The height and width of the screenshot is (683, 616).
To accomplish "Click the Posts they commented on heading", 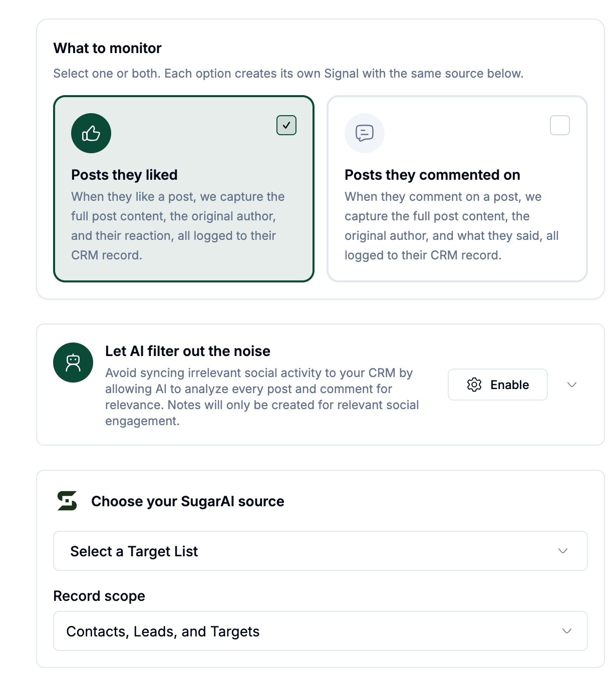I will 432,175.
